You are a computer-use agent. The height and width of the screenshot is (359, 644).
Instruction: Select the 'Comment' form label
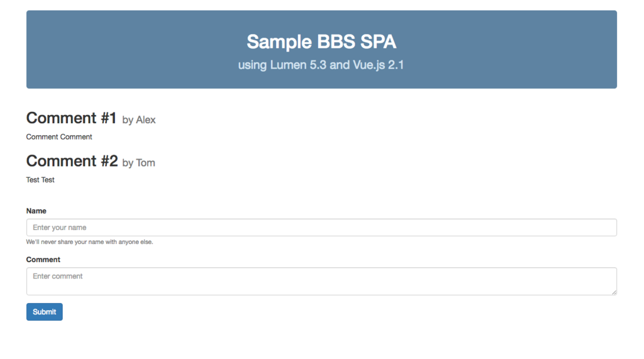tap(43, 260)
